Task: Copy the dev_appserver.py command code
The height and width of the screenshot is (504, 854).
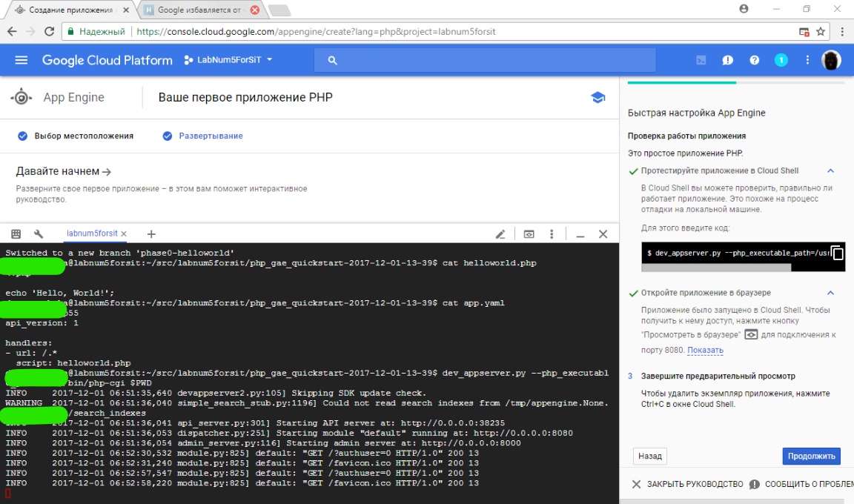Action: pos(837,253)
